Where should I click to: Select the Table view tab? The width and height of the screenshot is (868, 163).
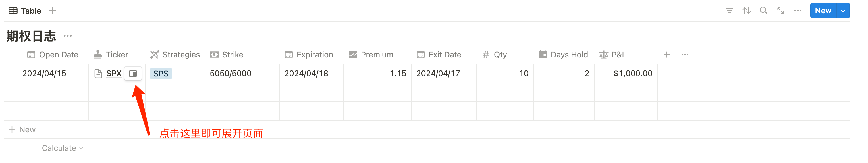(x=25, y=11)
